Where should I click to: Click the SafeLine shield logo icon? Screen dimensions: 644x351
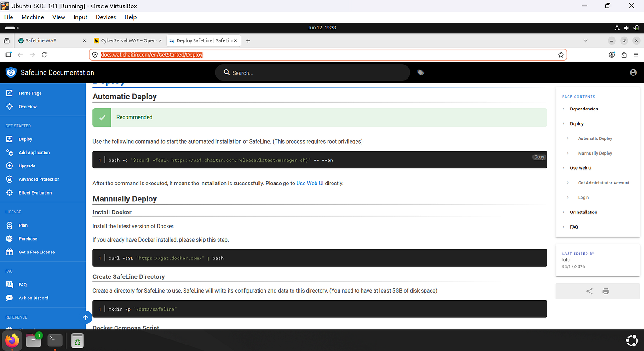click(x=11, y=72)
